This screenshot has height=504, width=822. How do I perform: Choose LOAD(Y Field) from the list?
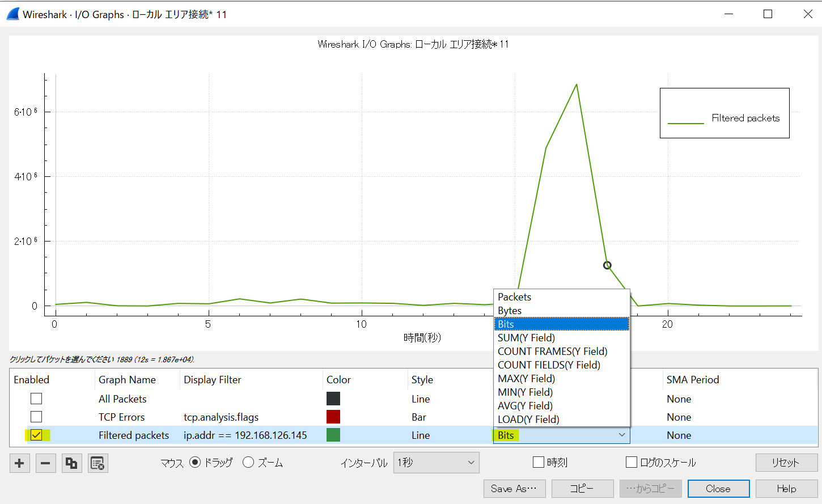coord(561,420)
